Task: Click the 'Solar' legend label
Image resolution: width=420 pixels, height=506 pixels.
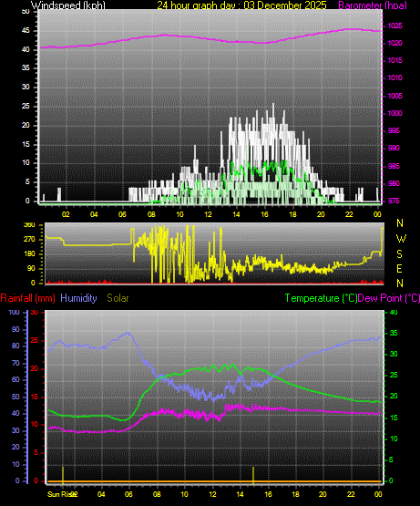Action: [118, 298]
